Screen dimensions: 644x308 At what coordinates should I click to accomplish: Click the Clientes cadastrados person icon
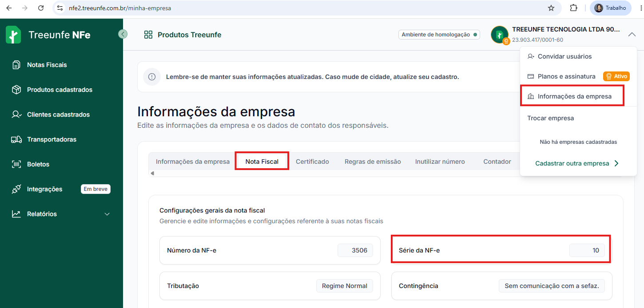[16, 115]
